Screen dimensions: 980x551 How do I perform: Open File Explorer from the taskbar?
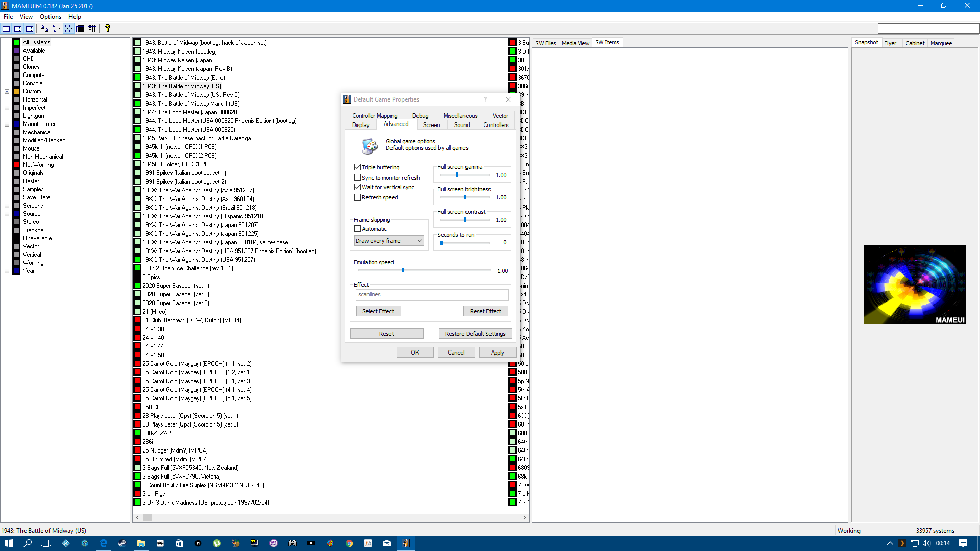pyautogui.click(x=141, y=543)
